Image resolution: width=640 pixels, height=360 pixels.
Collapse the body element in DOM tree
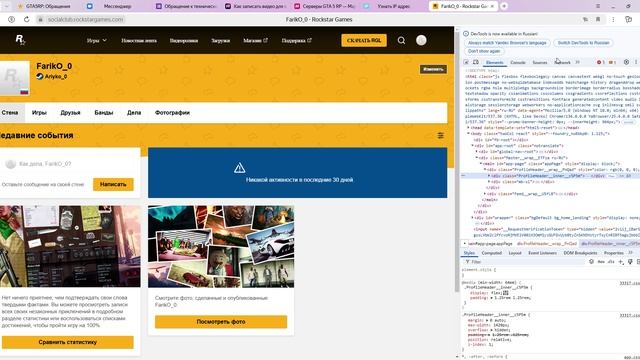(468, 133)
